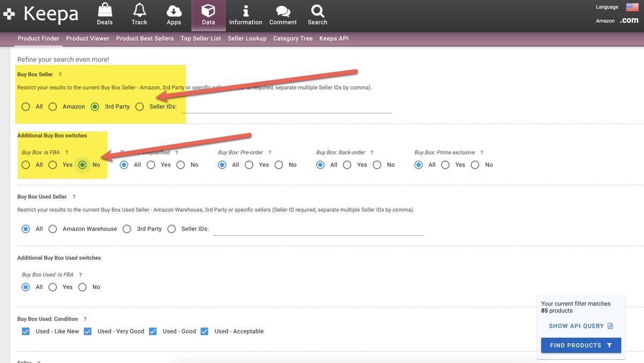Screen dimensions: 644x363
Task: Set Buy Box: Is FBA to No
Action: (x=82, y=165)
